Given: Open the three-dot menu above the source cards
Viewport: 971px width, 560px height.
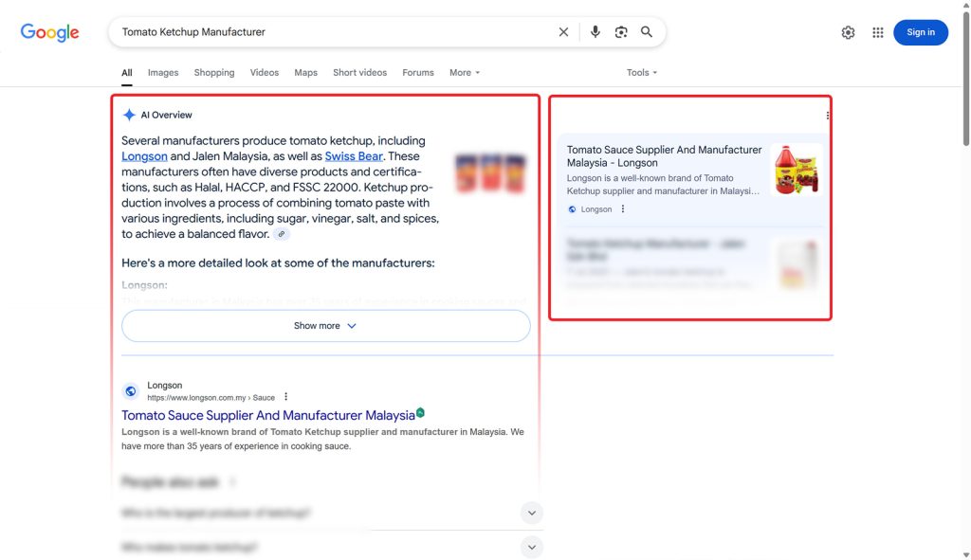Looking at the screenshot, I should point(827,116).
